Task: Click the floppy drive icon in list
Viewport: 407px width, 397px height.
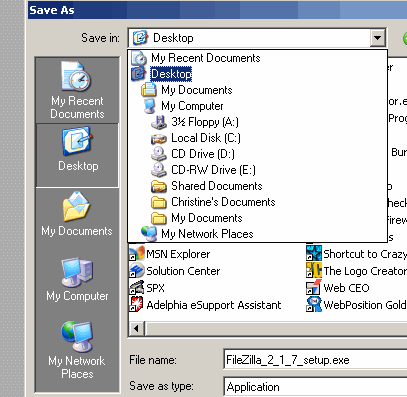Action: pos(159,122)
